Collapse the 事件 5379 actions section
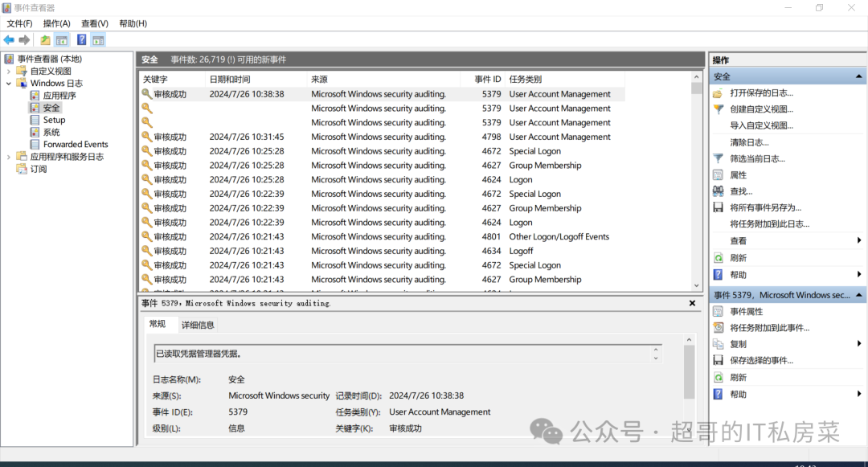The width and height of the screenshot is (868, 467). click(x=858, y=295)
